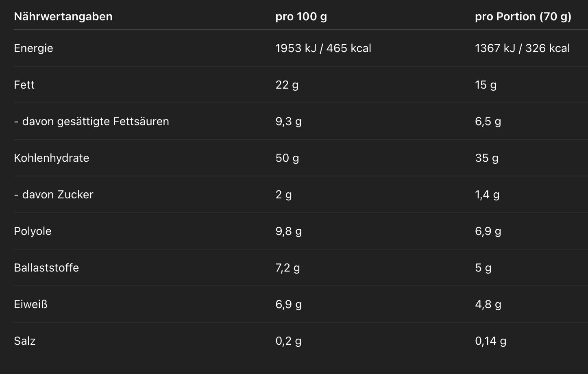Click the Nährwertangaben column header
The height and width of the screenshot is (374, 588).
pyautogui.click(x=63, y=17)
